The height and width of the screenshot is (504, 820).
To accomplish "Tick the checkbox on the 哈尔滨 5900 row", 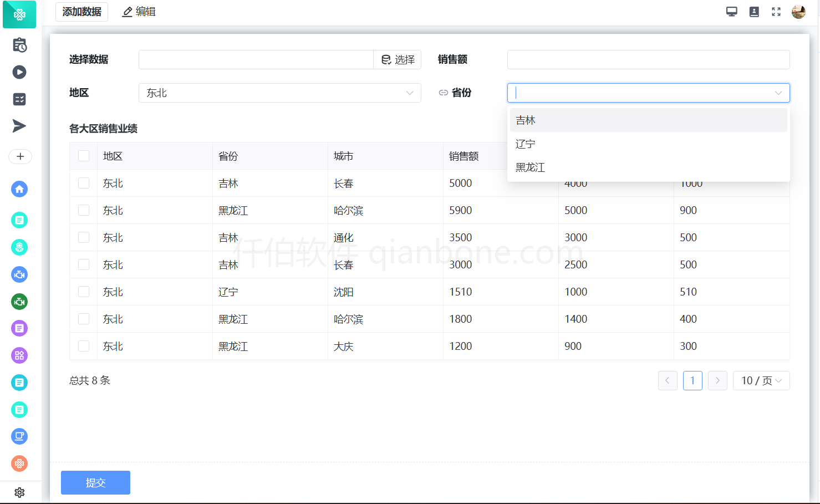I will click(84, 210).
